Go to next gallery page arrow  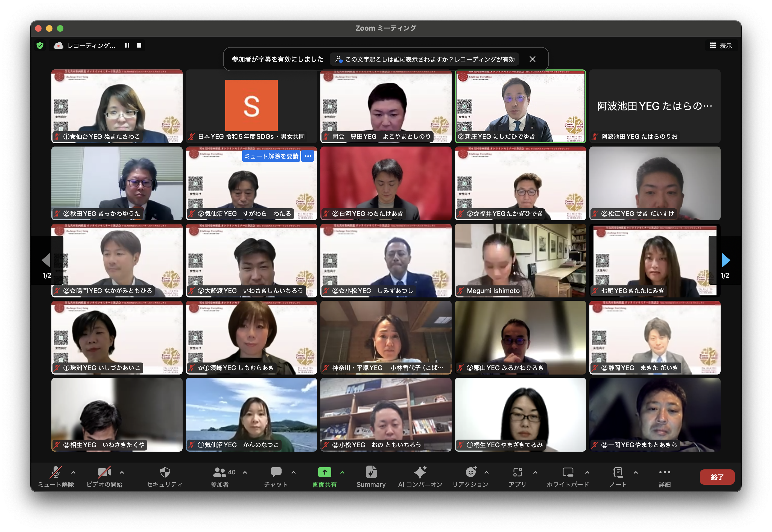tap(725, 260)
